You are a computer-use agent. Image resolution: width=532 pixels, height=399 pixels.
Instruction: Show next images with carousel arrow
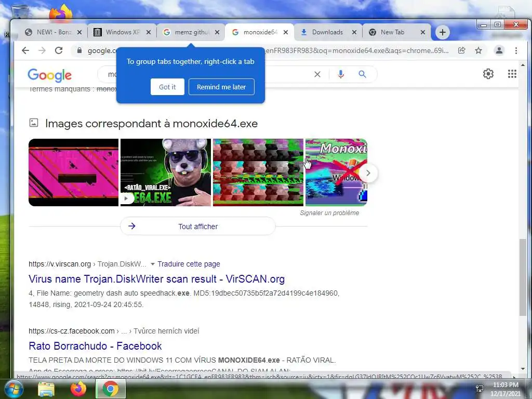pyautogui.click(x=368, y=173)
